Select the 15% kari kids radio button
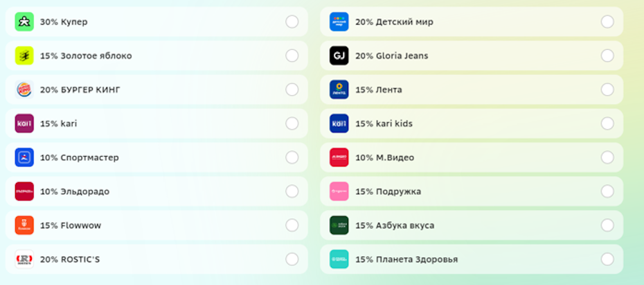Screen dimensions: 644x285 tap(607, 123)
